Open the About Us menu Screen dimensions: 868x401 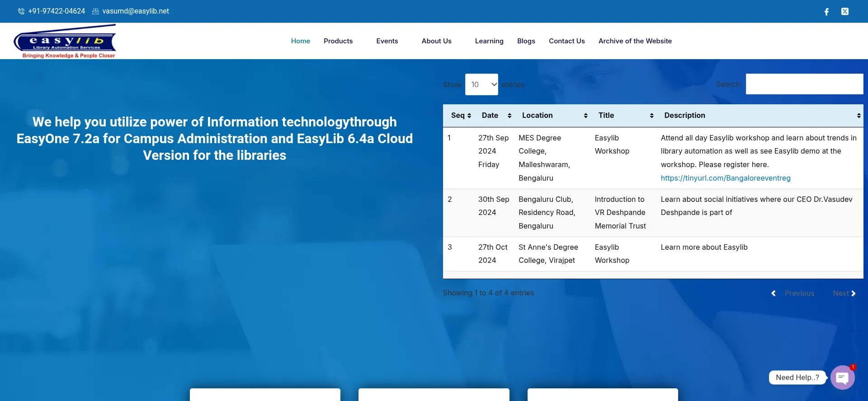(x=437, y=41)
